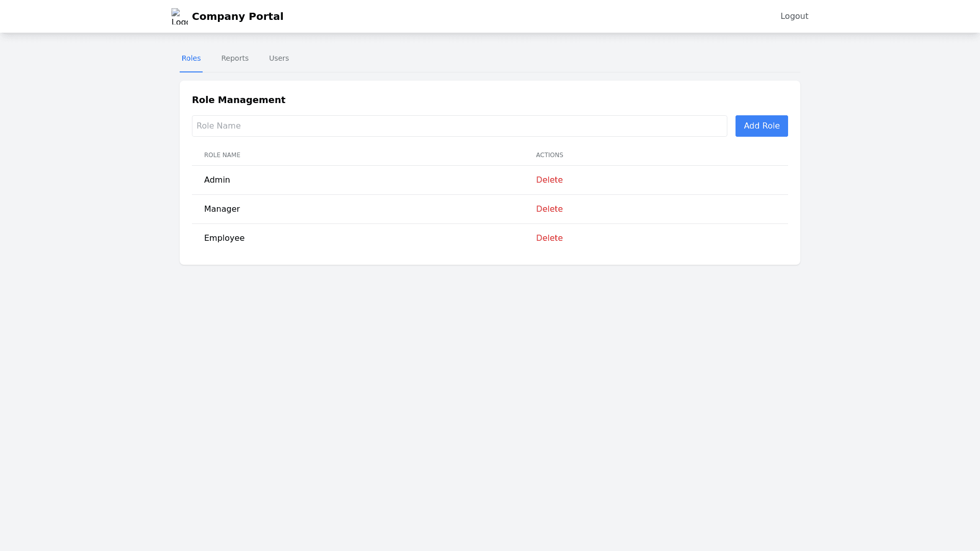This screenshot has height=551, width=980.
Task: Click the Actions column header
Action: point(549,155)
